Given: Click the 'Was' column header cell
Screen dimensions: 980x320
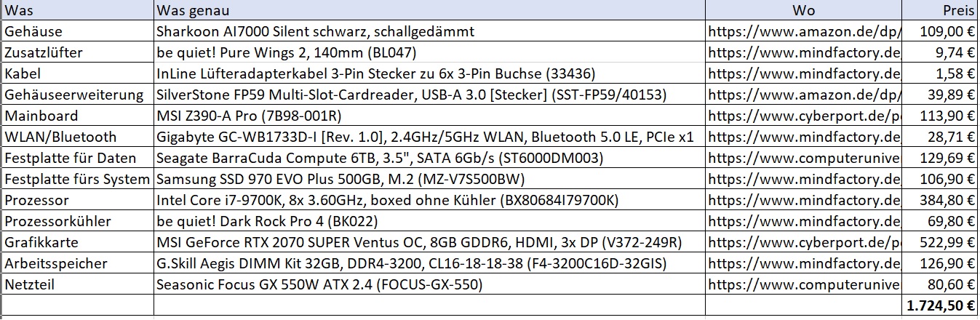Looking at the screenshot, I should click(76, 11).
